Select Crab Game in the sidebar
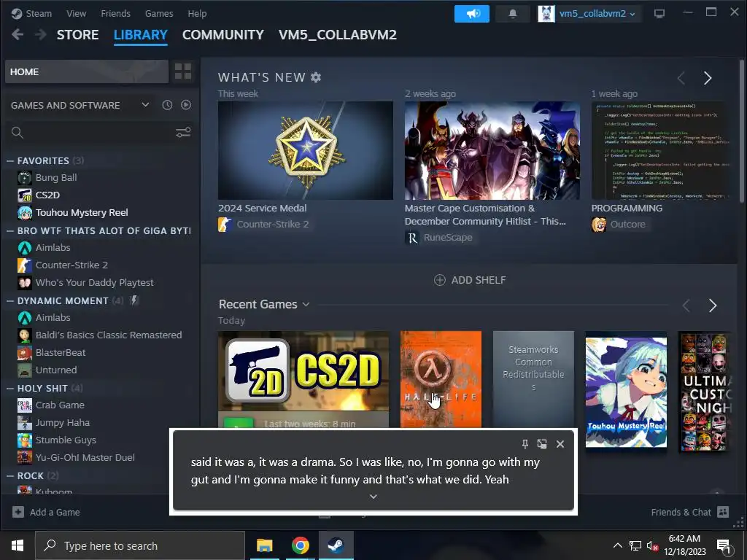Screen dimensions: 747x560 point(60,405)
